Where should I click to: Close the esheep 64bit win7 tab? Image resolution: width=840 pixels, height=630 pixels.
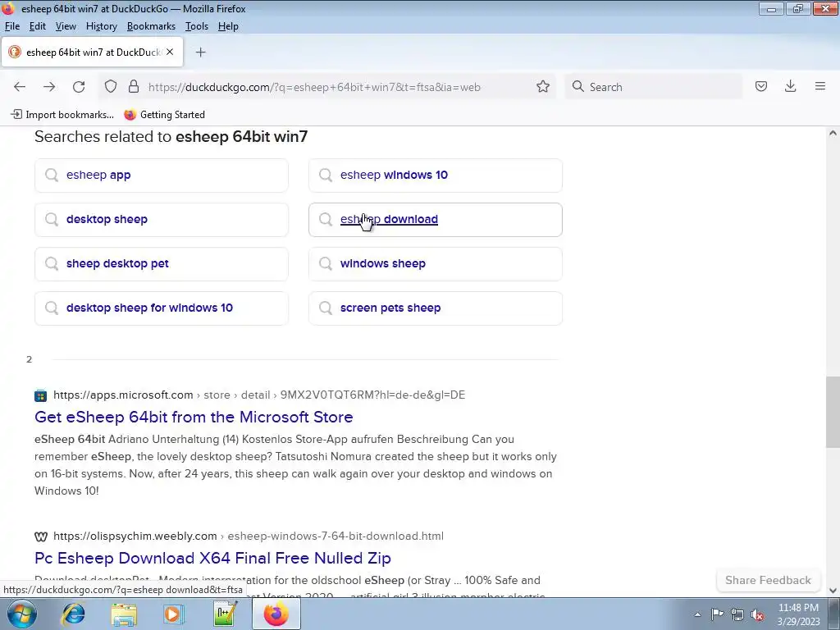tap(170, 52)
